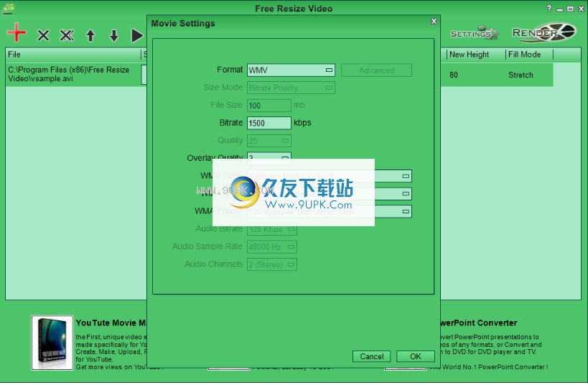
Task: Open the Audio Bitrate 128 Kbps dropdown
Action: 272,229
